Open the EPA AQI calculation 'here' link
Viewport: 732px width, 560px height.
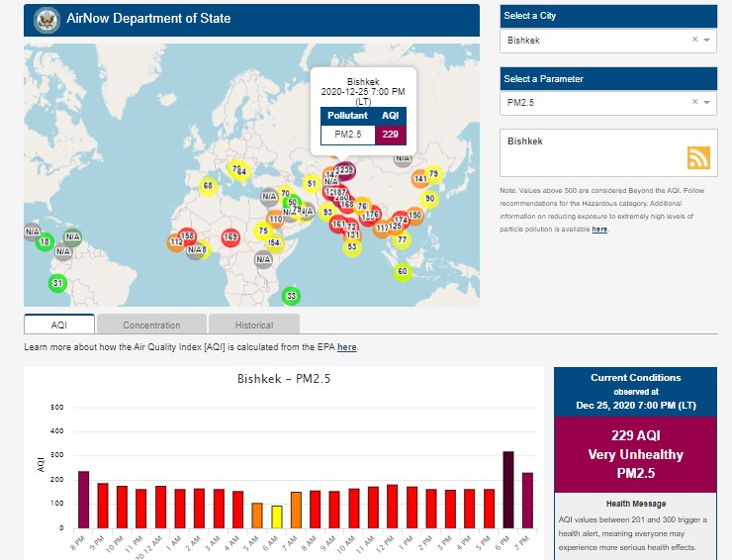(346, 347)
